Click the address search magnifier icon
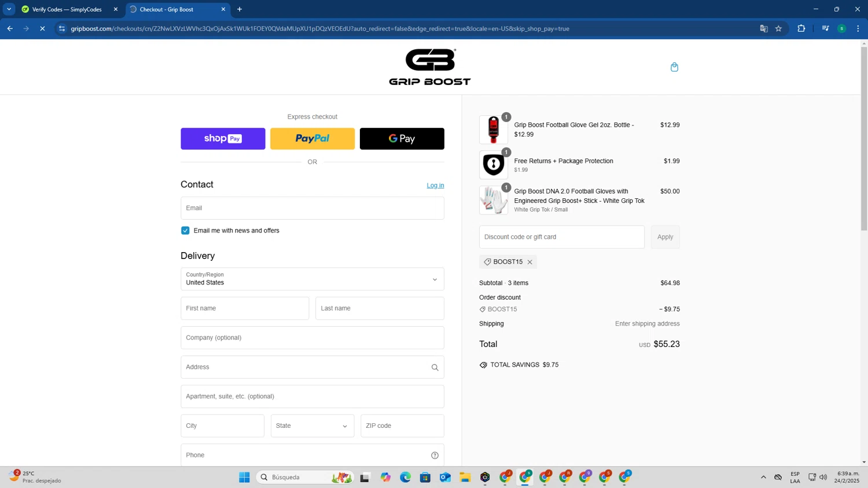 tap(435, 367)
